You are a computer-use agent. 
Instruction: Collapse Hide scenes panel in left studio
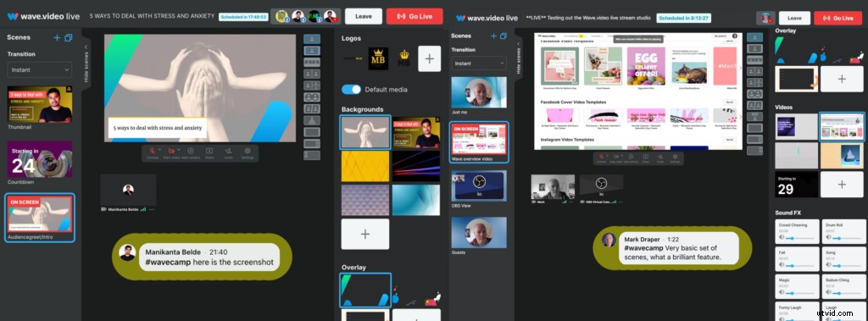coord(86,64)
